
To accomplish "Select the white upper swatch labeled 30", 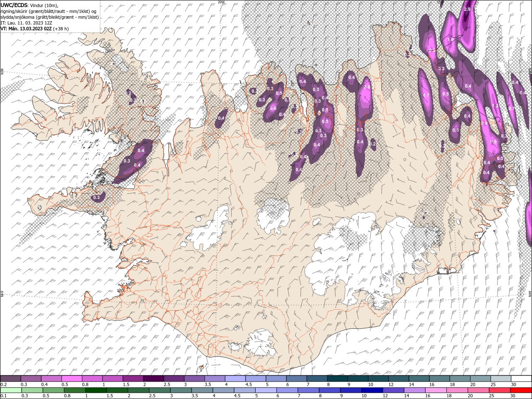I will [521, 379].
